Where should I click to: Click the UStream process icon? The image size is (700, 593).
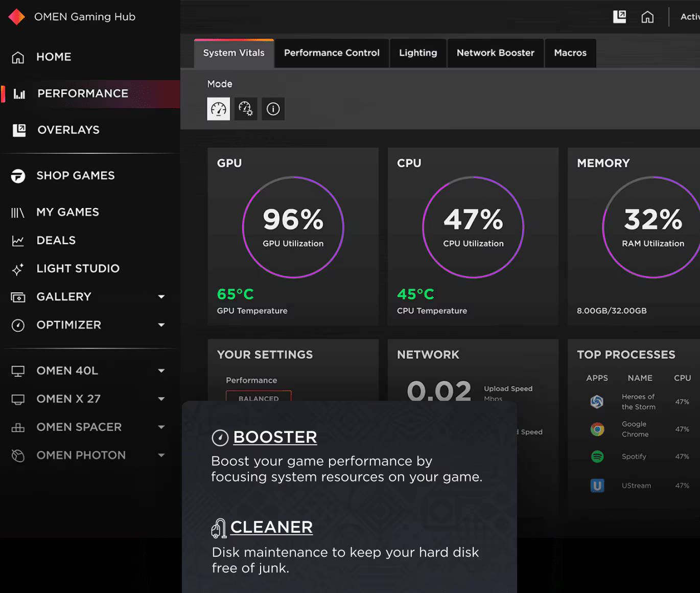[x=597, y=486]
